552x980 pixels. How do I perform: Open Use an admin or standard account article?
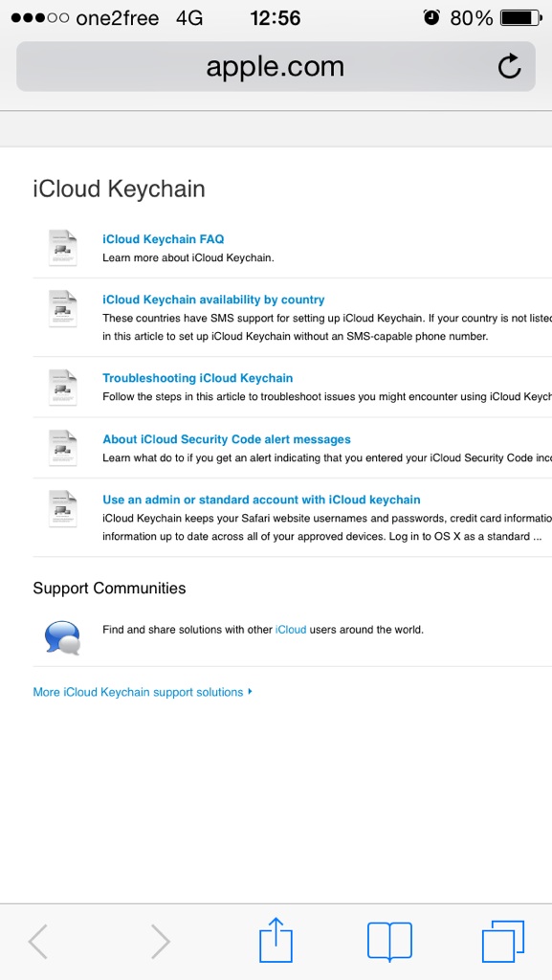[x=261, y=500]
